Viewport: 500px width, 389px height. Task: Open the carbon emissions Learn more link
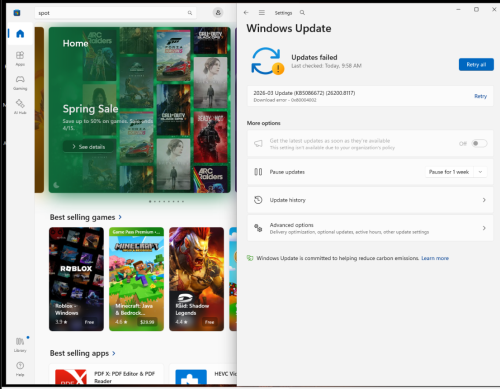[435, 258]
